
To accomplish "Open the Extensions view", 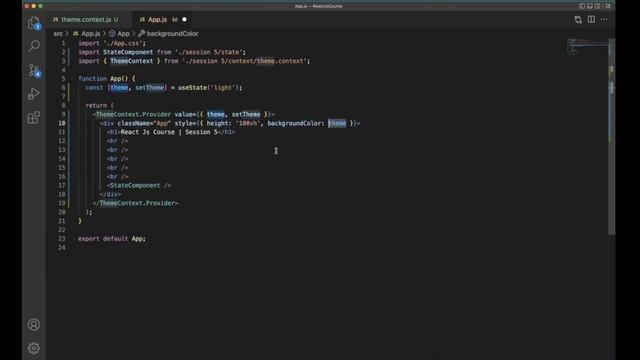I will pos(34,118).
